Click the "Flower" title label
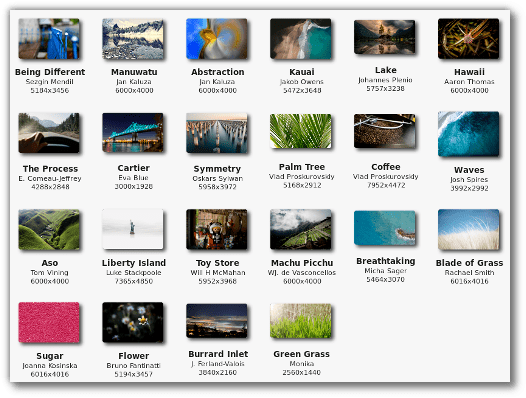 (x=134, y=356)
